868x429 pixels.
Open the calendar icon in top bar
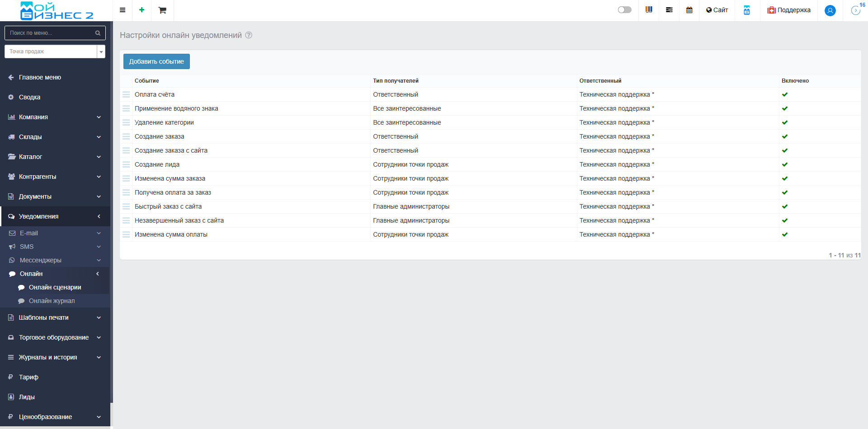coord(689,10)
